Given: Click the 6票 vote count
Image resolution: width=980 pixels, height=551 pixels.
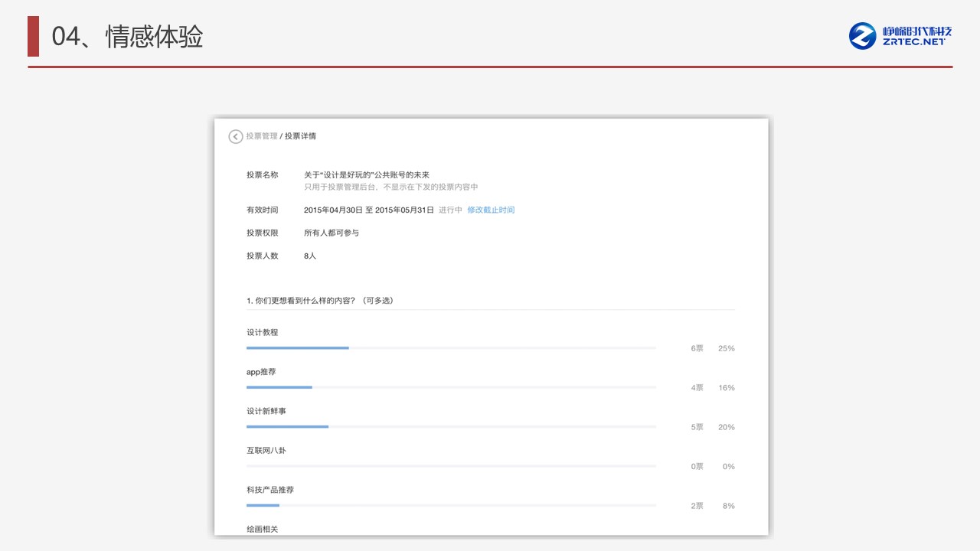Looking at the screenshot, I should (x=697, y=348).
